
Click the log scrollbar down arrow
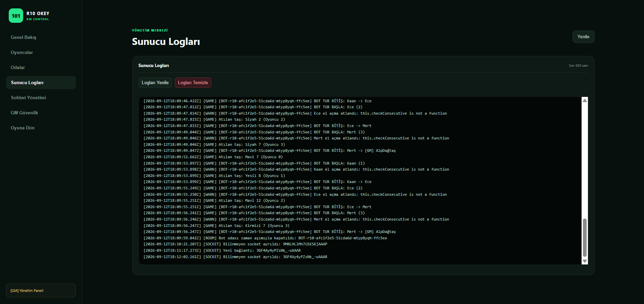point(585,261)
